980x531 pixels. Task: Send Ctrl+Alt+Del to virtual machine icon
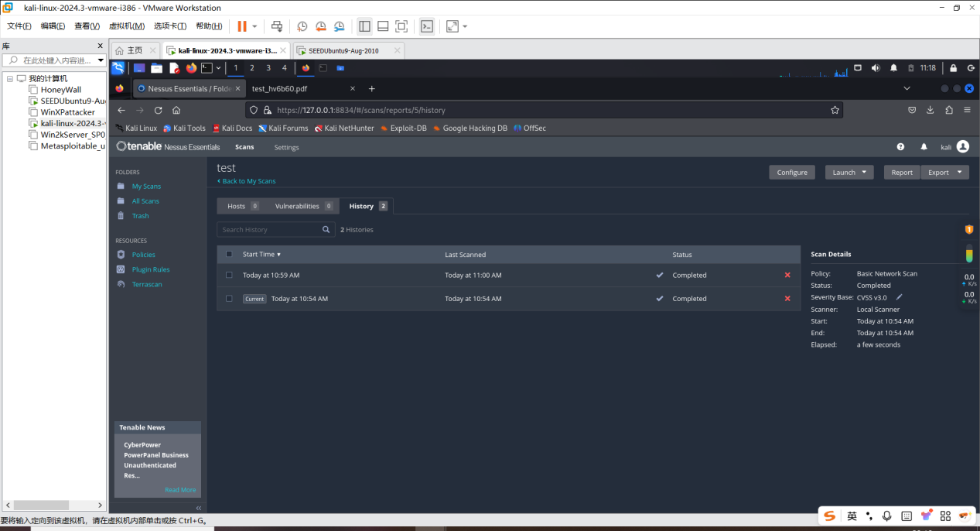tap(277, 26)
